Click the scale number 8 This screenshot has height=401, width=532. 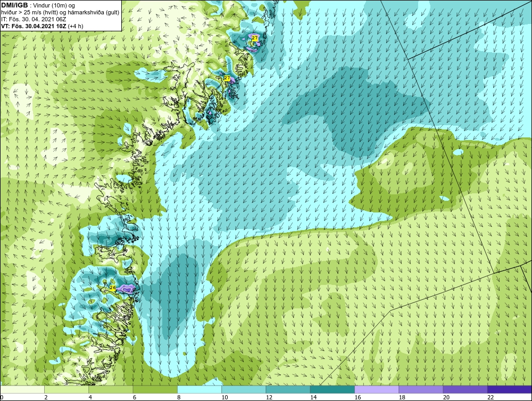[x=179, y=398]
